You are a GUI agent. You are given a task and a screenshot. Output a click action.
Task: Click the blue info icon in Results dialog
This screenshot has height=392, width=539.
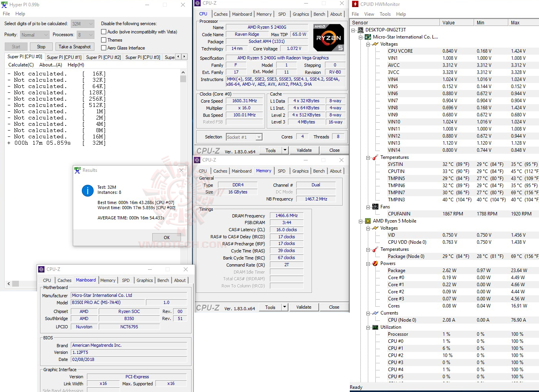coord(87,191)
